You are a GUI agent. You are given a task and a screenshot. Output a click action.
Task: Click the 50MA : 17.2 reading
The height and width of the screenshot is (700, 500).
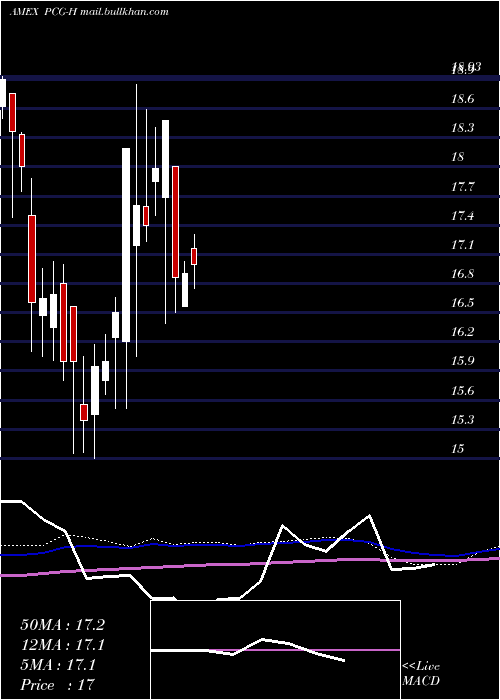point(62,625)
